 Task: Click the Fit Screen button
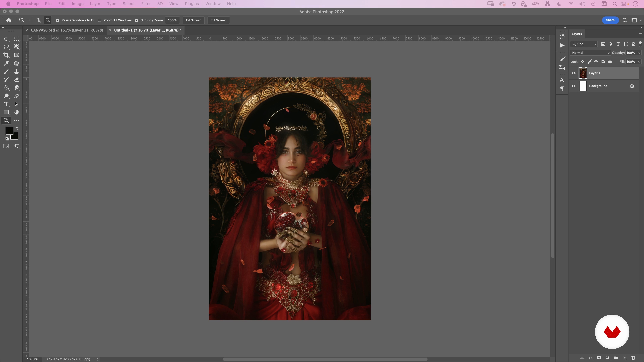(194, 20)
